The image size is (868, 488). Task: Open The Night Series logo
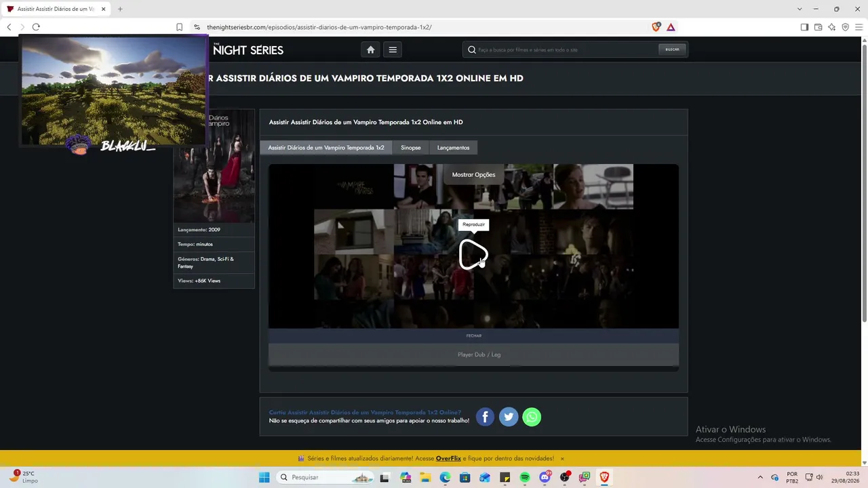point(248,49)
